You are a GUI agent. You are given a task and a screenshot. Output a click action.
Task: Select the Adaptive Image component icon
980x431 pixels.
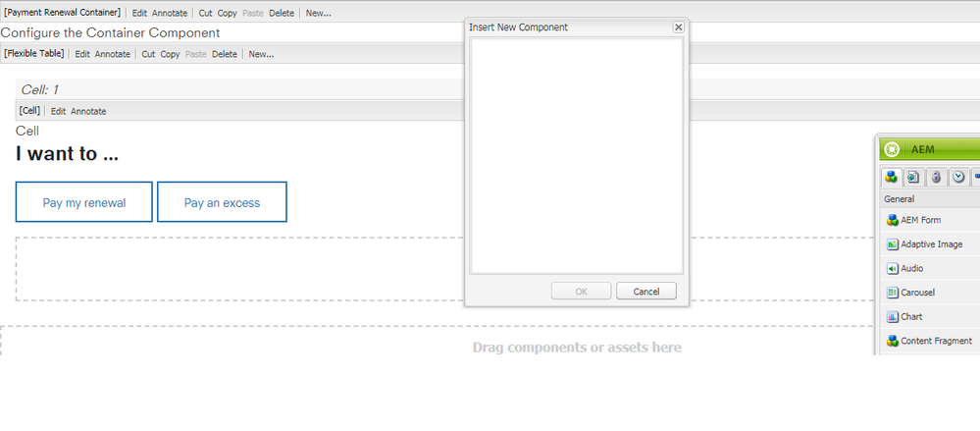[893, 244]
